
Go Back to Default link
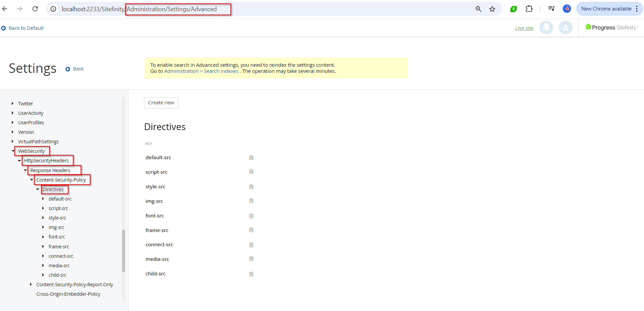[x=23, y=28]
